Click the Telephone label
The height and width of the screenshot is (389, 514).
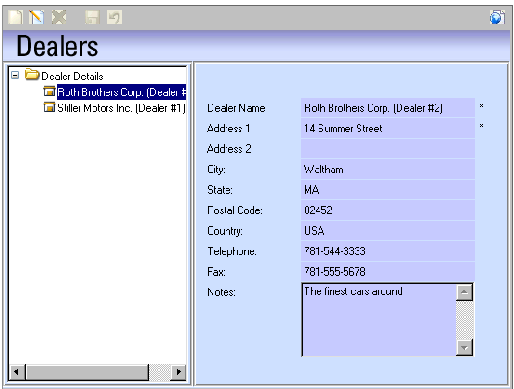pos(232,251)
